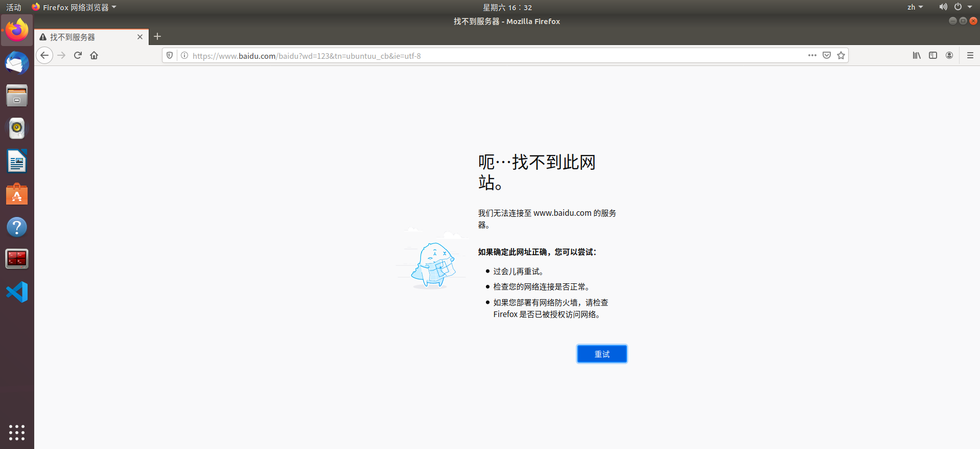
Task: Open the Firefox hamburger menu
Action: 970,55
